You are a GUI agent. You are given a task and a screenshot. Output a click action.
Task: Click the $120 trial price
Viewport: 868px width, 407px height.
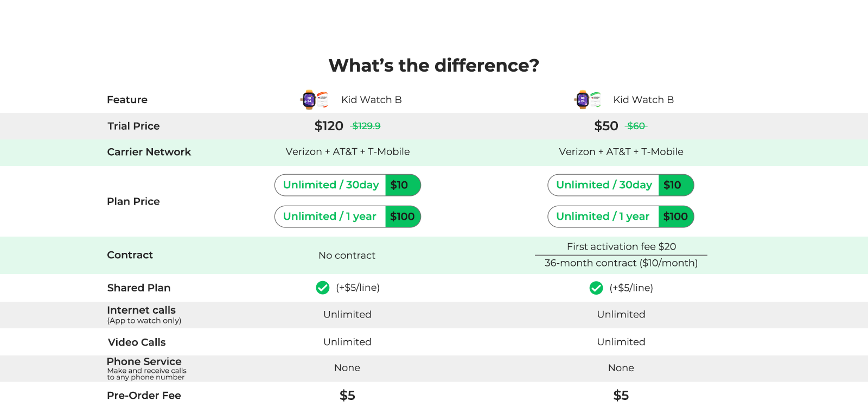click(x=329, y=126)
